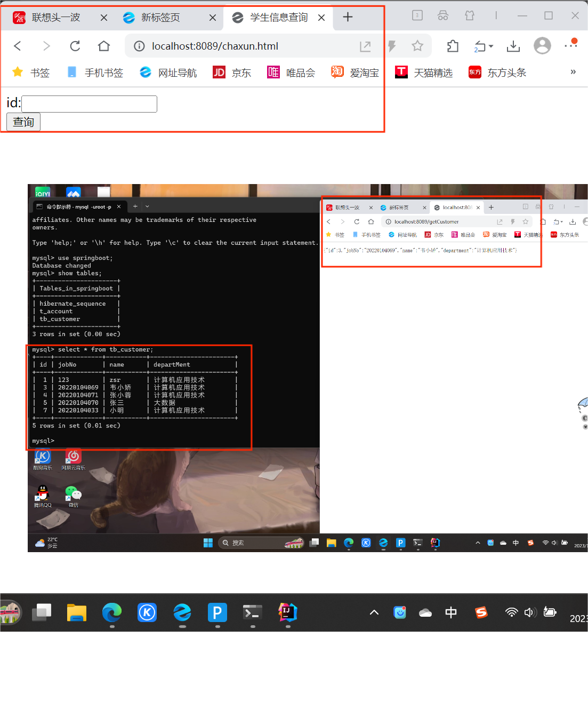Switch to the 联想头一波 tab
Viewport: 588px width, 709px height.
(55, 18)
